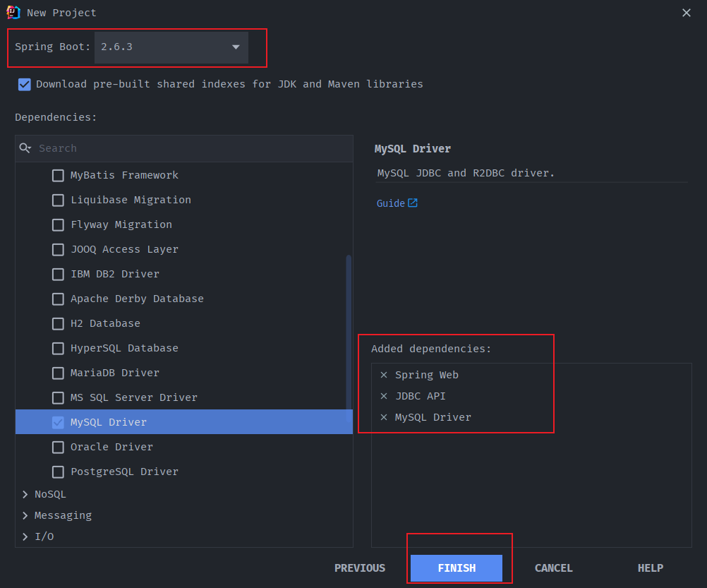This screenshot has height=588, width=707.
Task: Tick the H2 Database checkbox
Action: (x=58, y=323)
